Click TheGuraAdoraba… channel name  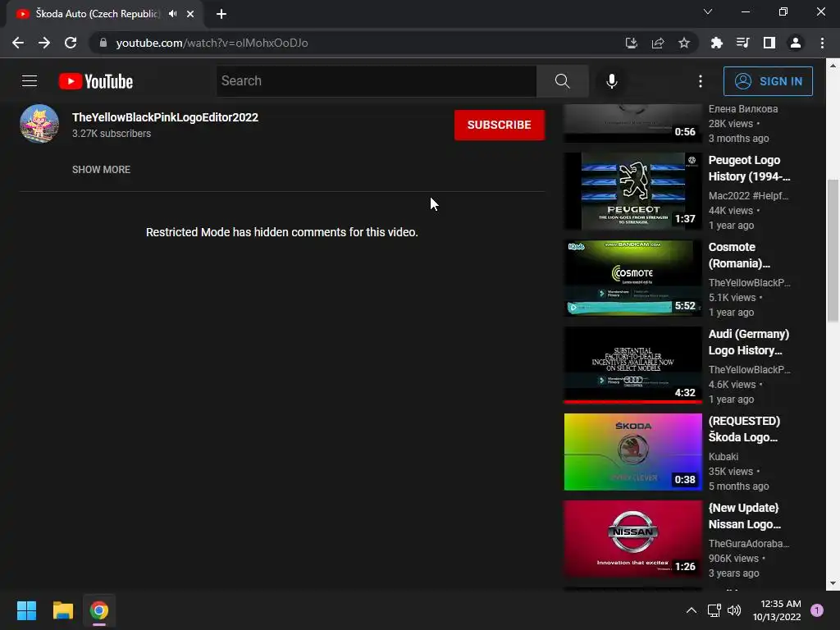coord(748,543)
